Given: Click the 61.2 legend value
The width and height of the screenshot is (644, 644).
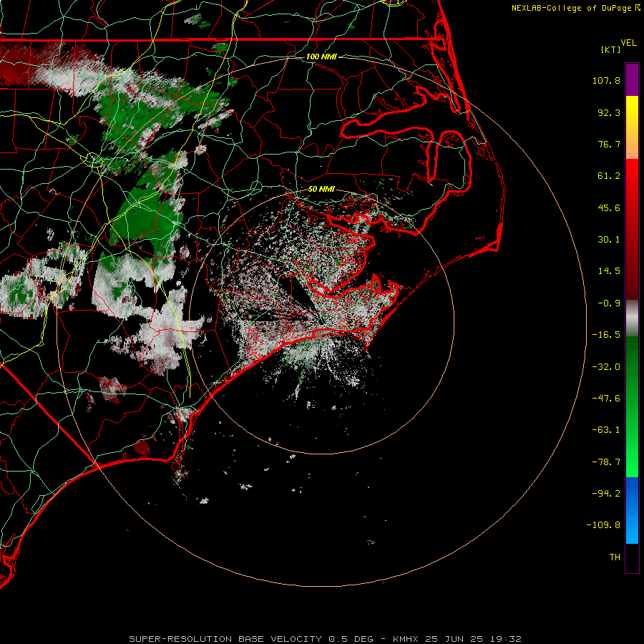Looking at the screenshot, I should click(609, 176).
